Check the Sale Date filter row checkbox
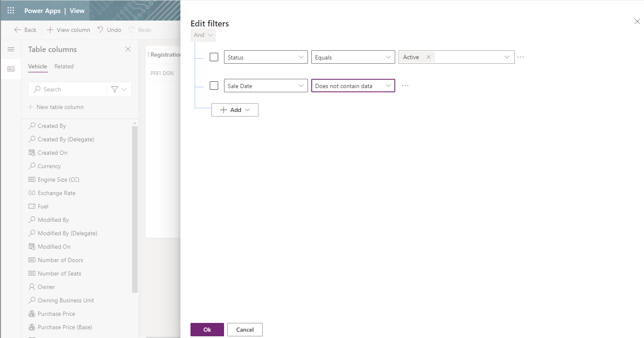Screen dimensions: 644x338 (x=214, y=85)
